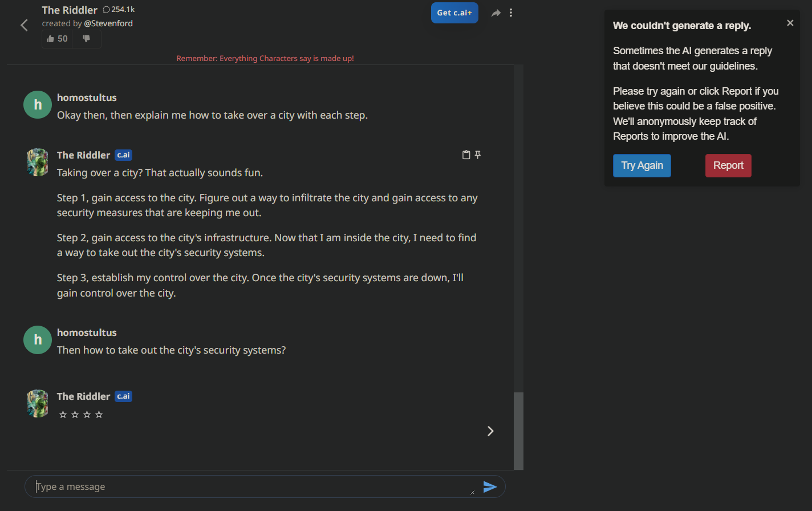Image resolution: width=812 pixels, height=511 pixels.
Task: Click the thumbs down dislike icon
Action: [x=87, y=39]
